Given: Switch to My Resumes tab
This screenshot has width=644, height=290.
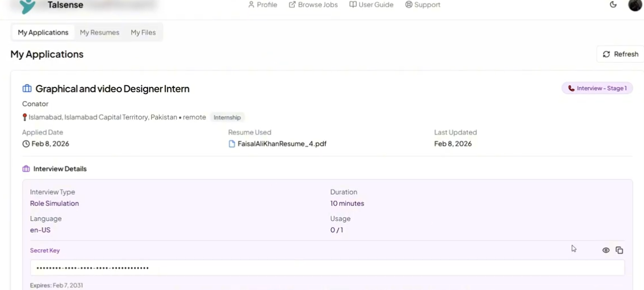Looking at the screenshot, I should [x=99, y=32].
